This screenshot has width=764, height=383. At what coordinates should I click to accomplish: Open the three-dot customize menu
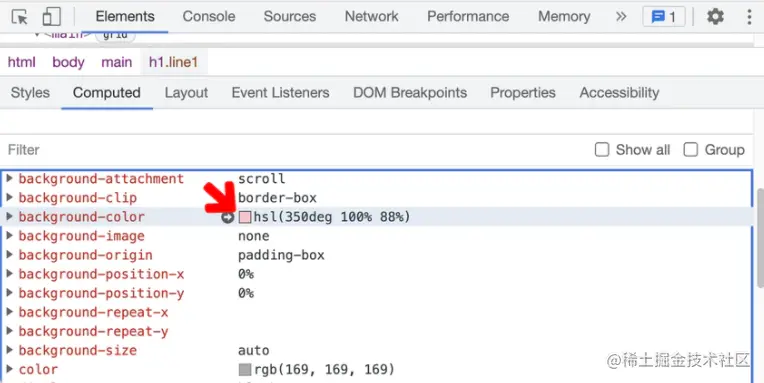click(x=749, y=17)
